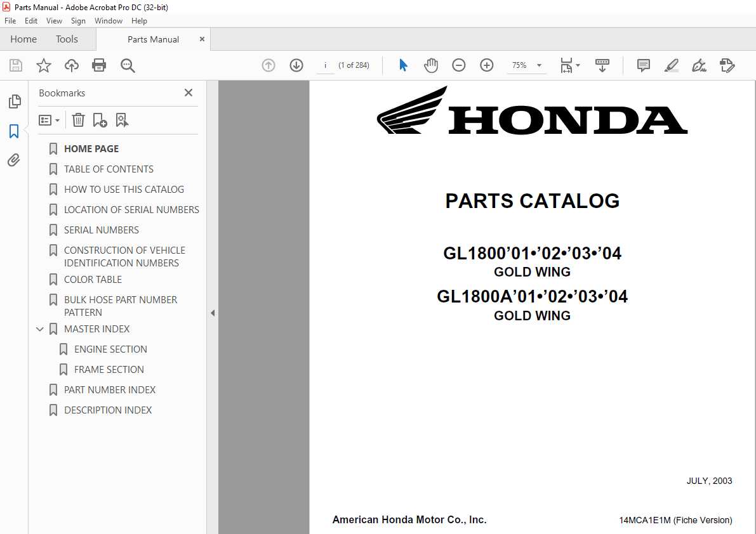The height and width of the screenshot is (534, 756).
Task: Select the Highlight text tool
Action: click(x=671, y=65)
